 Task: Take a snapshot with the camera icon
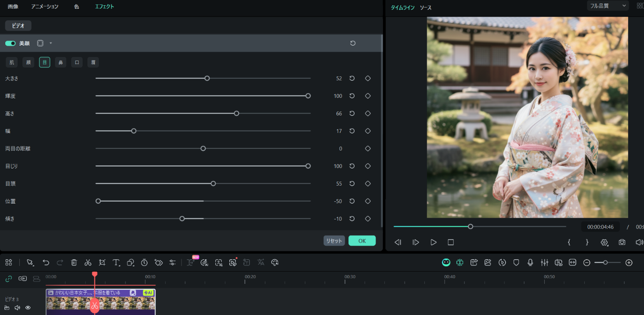(x=622, y=242)
